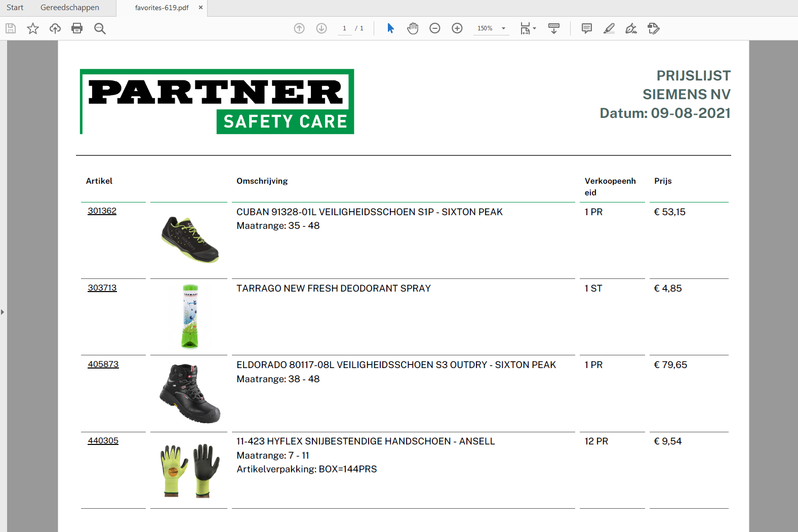Image resolution: width=798 pixels, height=532 pixels.
Task: Open the fit page options tool
Action: [528, 28]
